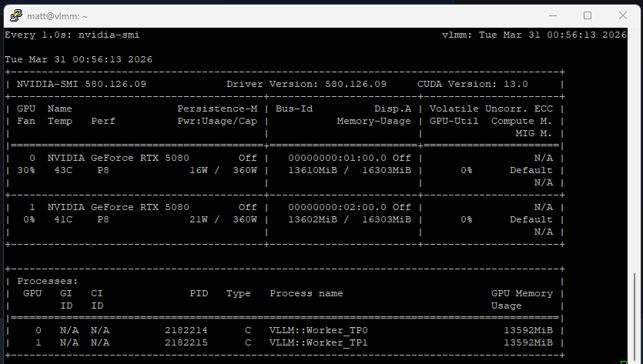643x364 pixels.
Task: Click process name 'VLLM::Worker_TP1'
Action: point(319,342)
